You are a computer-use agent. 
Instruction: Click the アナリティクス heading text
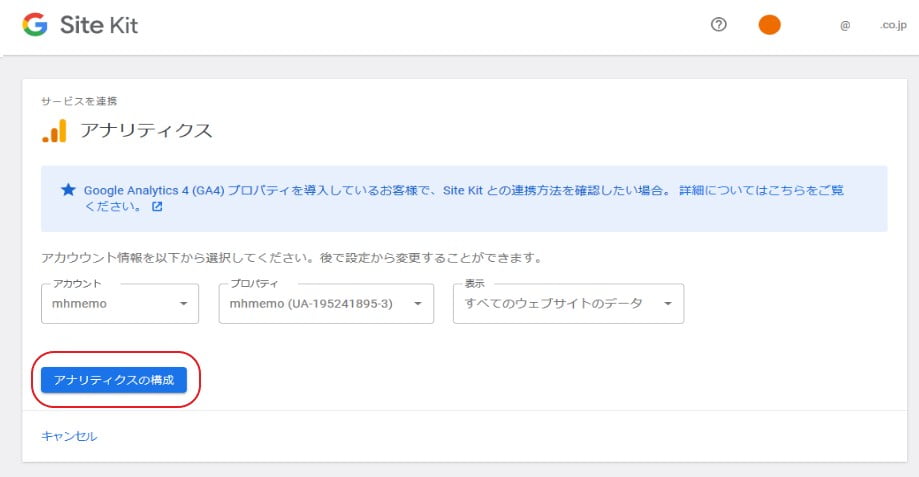(x=146, y=131)
